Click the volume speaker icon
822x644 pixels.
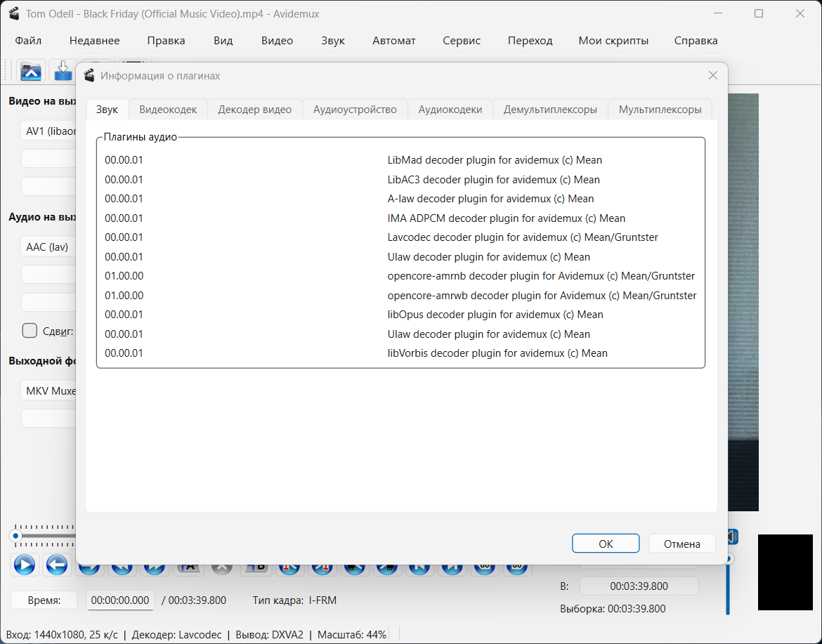[x=732, y=537]
